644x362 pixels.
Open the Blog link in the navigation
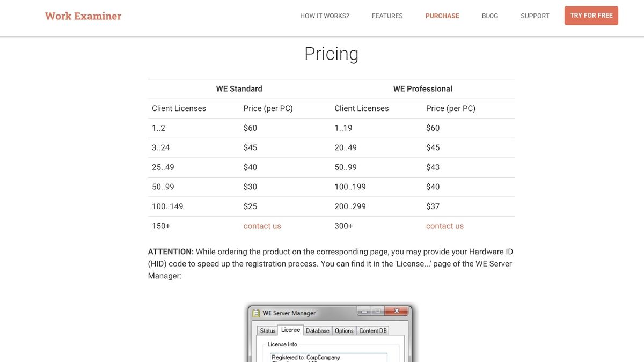pyautogui.click(x=490, y=16)
